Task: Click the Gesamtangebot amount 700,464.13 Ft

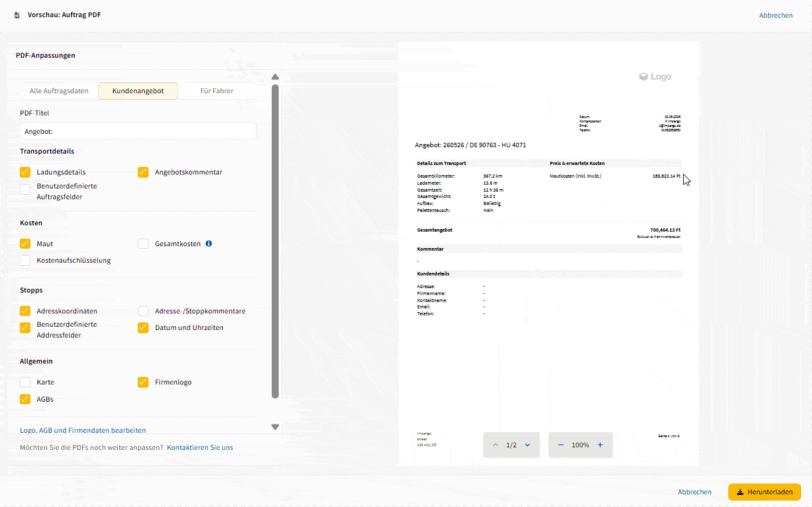Action: click(665, 230)
